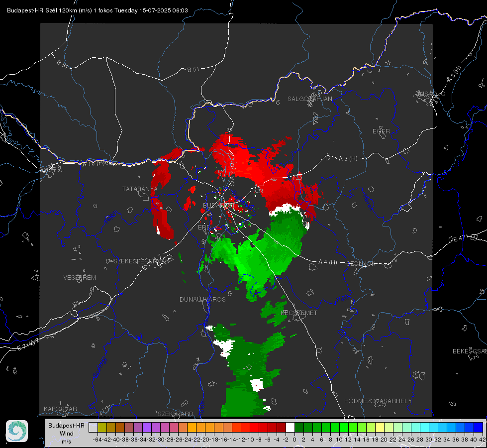The height and width of the screenshot is (448, 487).
Task: Click the deep blue last legend swatch
Action: (479, 427)
